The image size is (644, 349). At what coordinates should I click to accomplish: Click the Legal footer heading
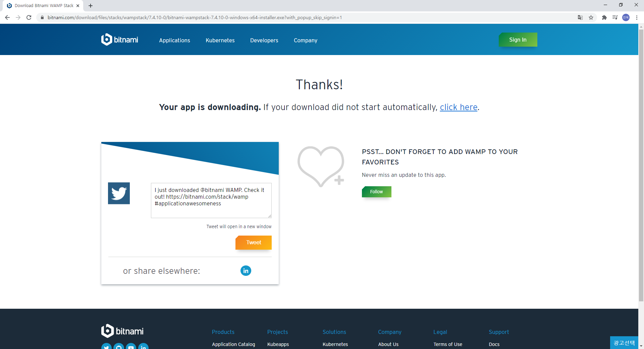tap(440, 332)
